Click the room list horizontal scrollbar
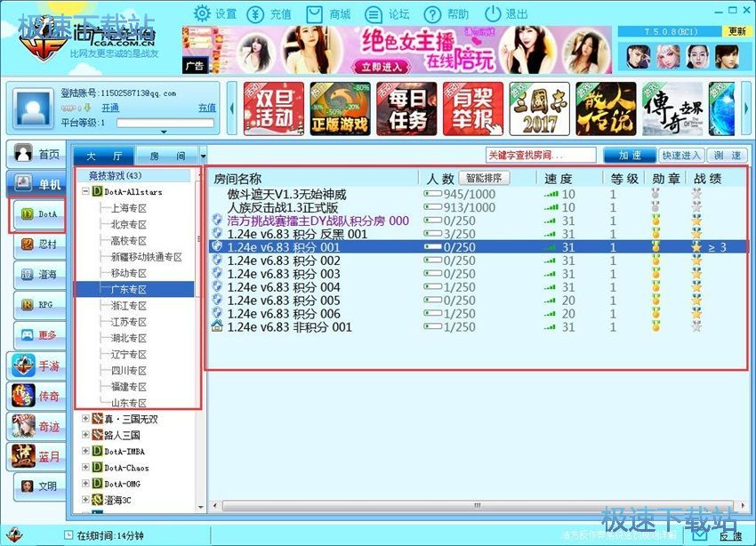This screenshot has height=546, width=756. pyautogui.click(x=477, y=505)
